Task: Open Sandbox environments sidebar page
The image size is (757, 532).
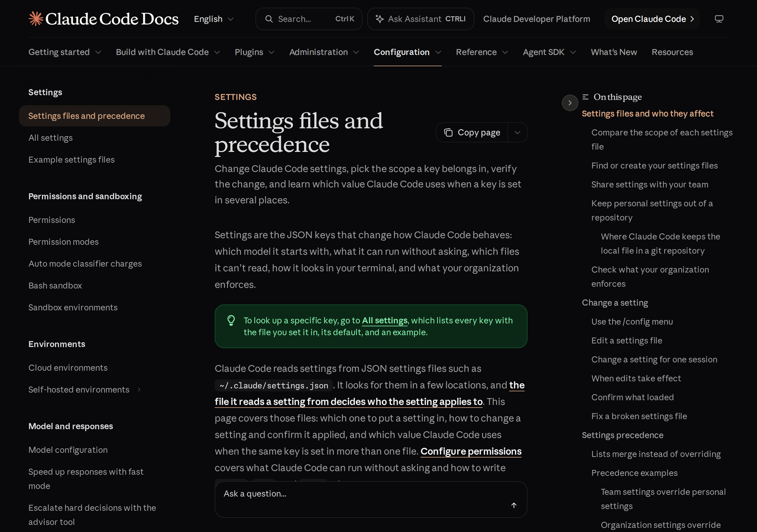Action: tap(73, 307)
